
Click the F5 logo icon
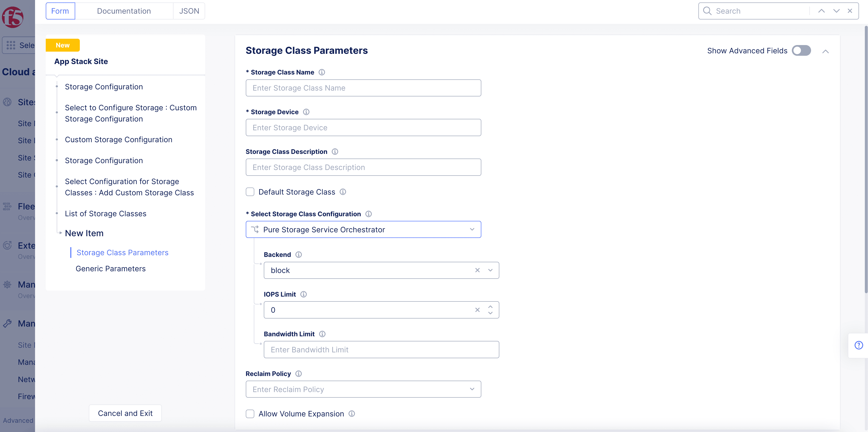[12, 17]
